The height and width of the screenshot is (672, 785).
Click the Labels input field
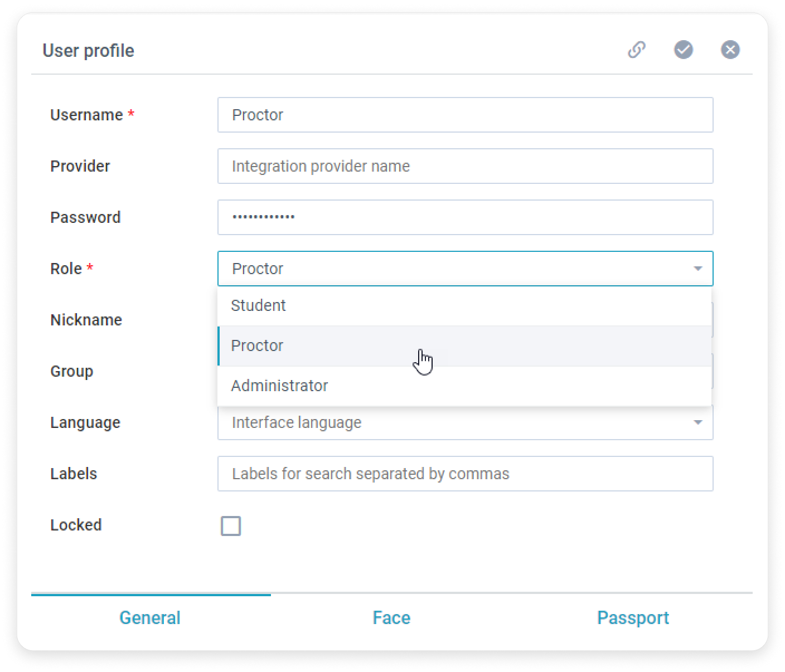(x=465, y=474)
